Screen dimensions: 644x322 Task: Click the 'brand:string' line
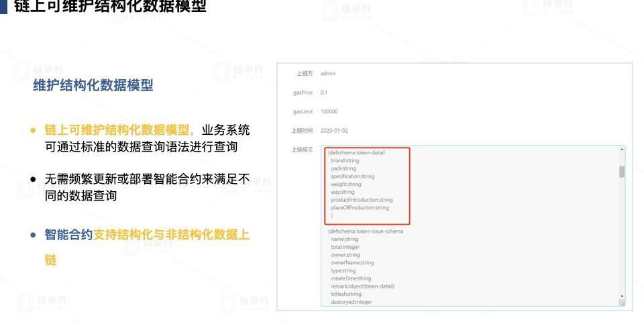click(345, 160)
